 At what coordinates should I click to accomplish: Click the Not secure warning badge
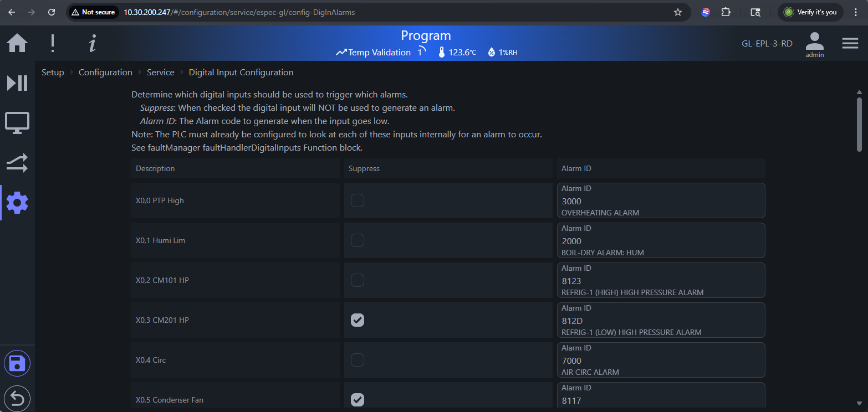point(93,12)
